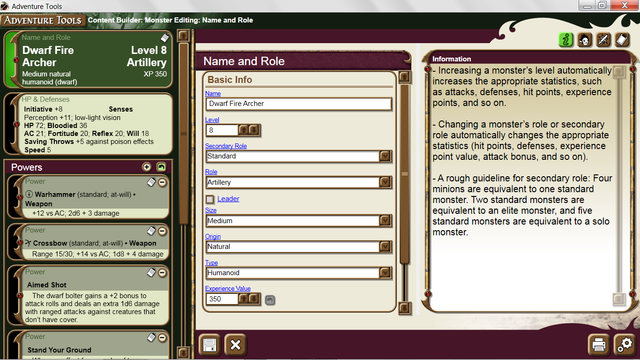Toggle the Leader checkbox
Image resolution: width=640 pixels, height=360 pixels.
(x=210, y=199)
